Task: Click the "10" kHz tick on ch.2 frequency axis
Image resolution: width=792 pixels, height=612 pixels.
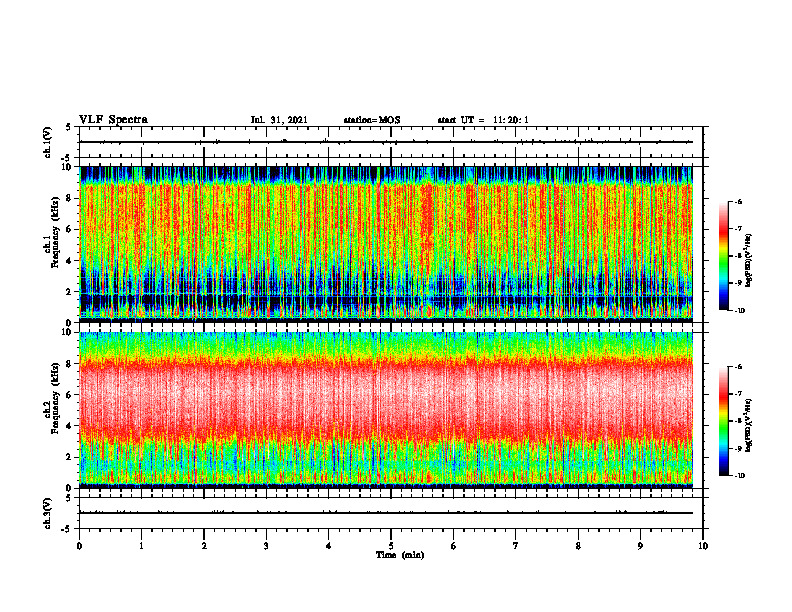Action: pos(68,332)
